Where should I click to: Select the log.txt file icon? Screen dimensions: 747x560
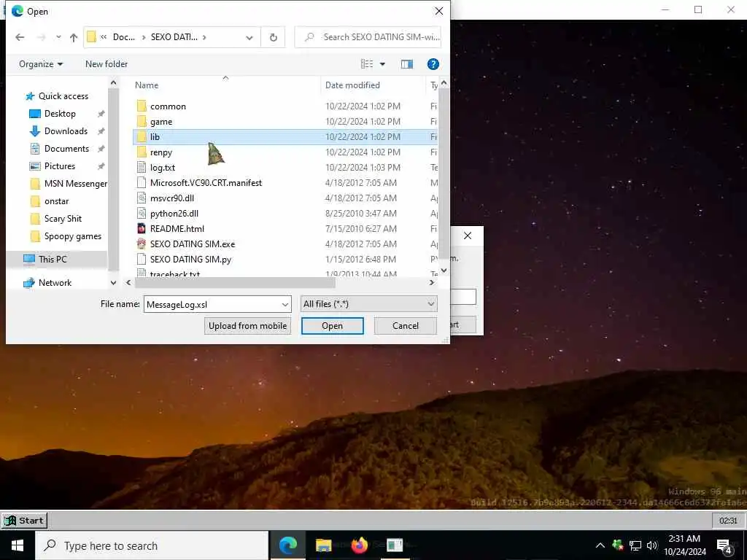tap(142, 167)
